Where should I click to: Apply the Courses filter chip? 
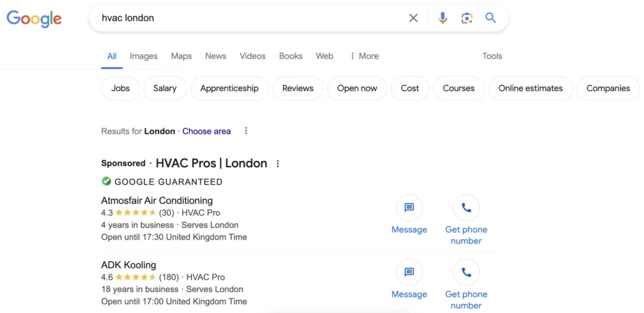tap(458, 88)
